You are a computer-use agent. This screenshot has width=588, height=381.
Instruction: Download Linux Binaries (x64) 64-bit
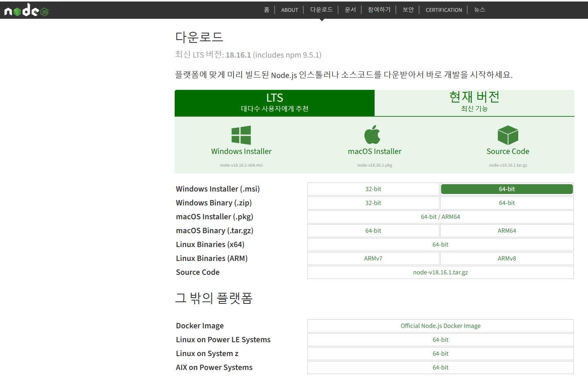[440, 245]
